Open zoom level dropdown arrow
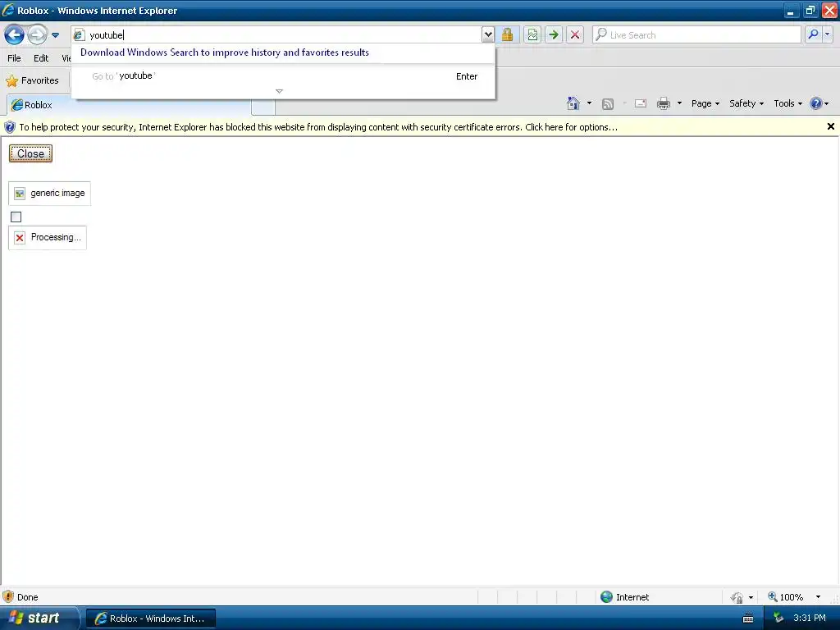Image resolution: width=840 pixels, height=630 pixels. tap(818, 597)
